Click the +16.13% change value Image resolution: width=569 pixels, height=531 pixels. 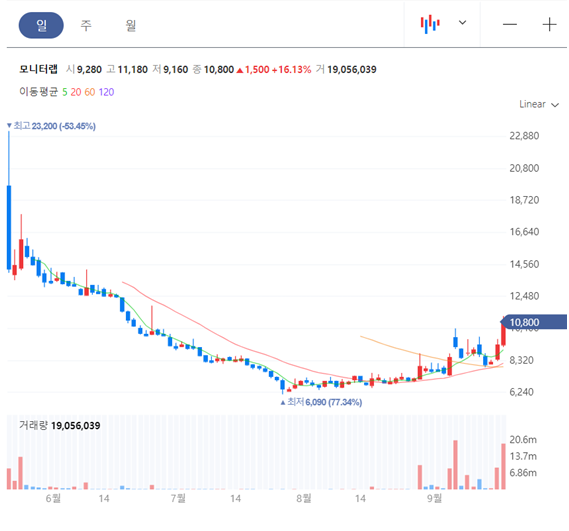pyautogui.click(x=291, y=69)
